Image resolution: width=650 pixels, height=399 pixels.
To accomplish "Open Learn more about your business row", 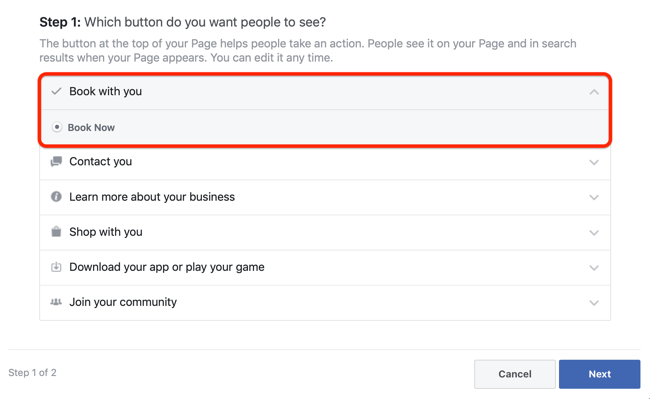I will (325, 197).
